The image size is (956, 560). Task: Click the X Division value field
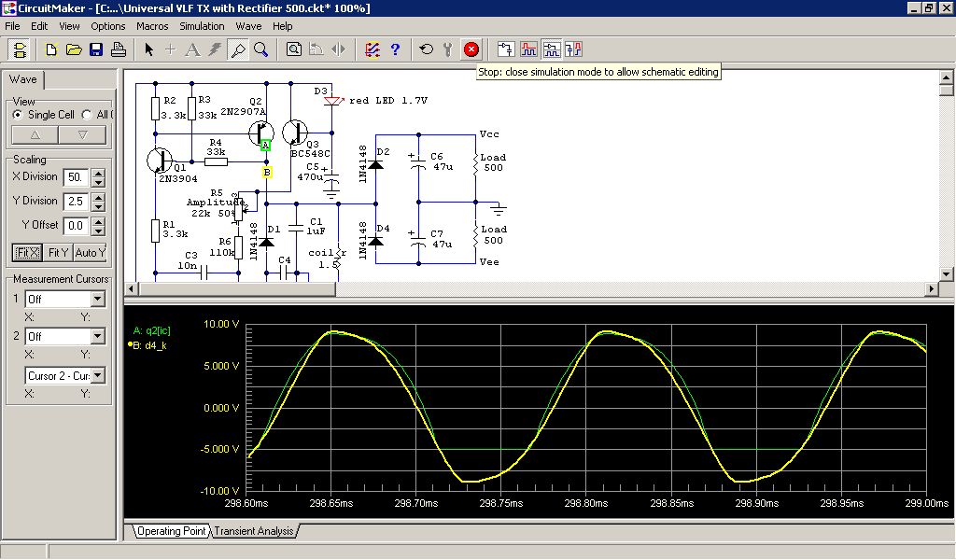click(x=76, y=176)
